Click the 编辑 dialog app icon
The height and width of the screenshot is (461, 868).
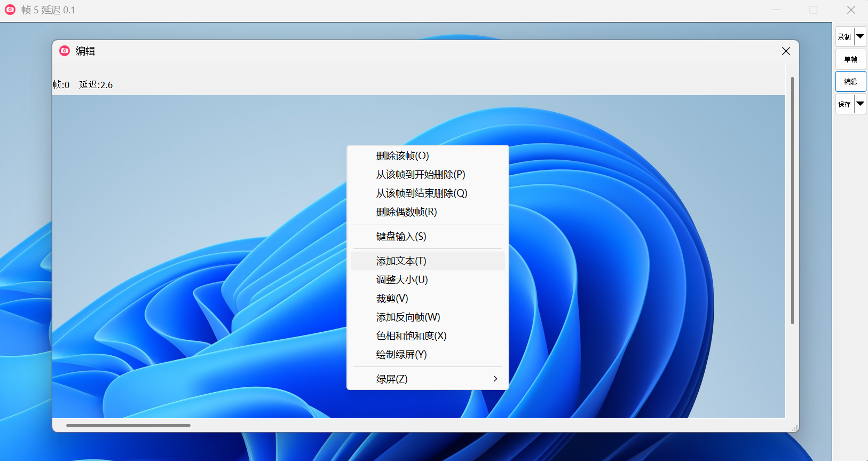(65, 51)
